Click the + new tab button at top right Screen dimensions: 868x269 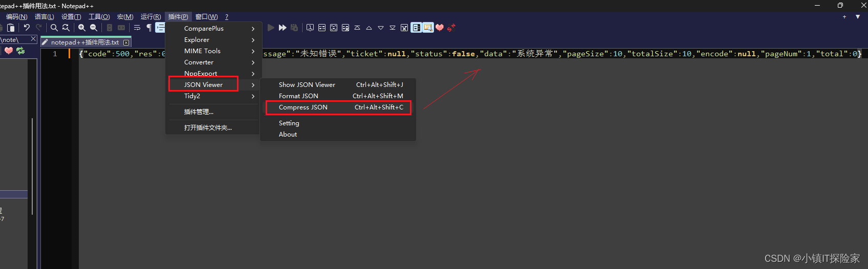pyautogui.click(x=844, y=17)
